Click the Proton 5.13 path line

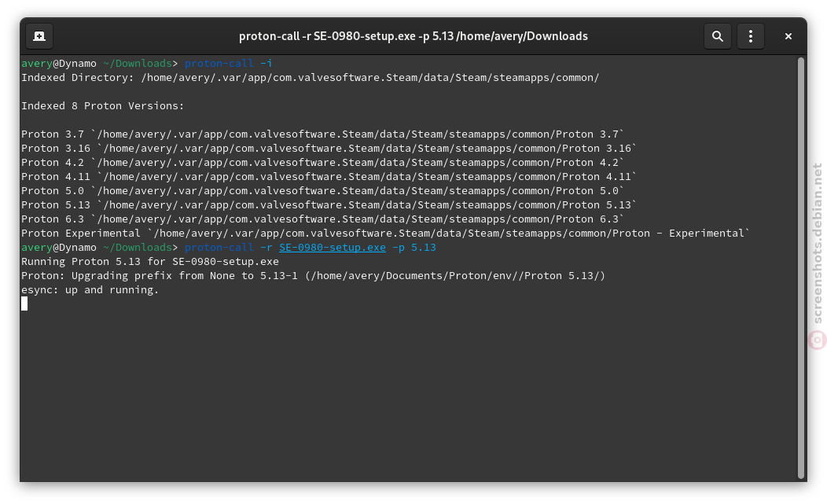[329, 205]
